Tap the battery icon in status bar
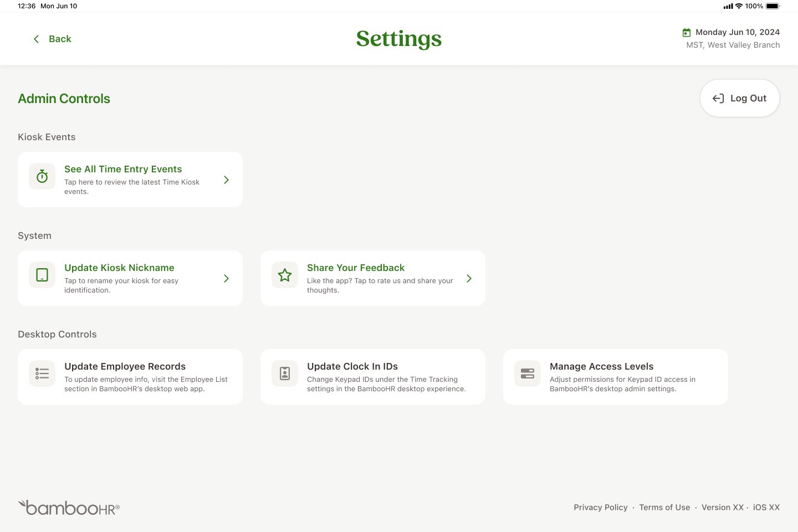This screenshot has height=532, width=798. 773,6
